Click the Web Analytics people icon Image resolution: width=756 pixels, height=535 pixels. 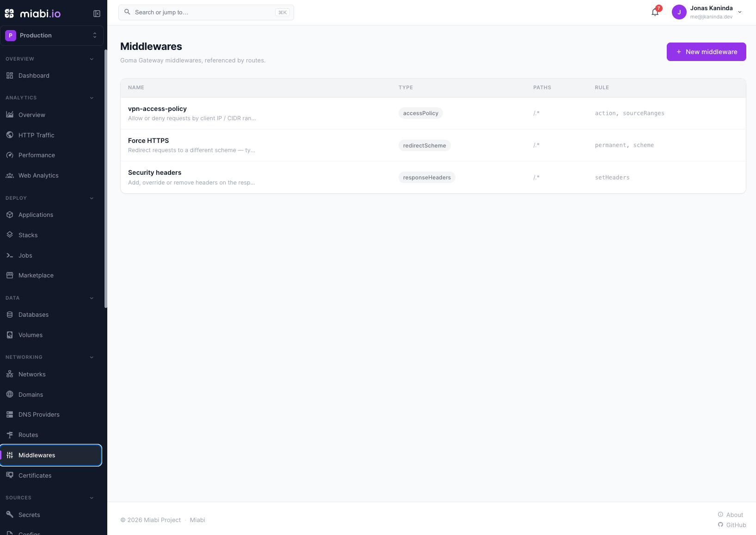coord(10,175)
